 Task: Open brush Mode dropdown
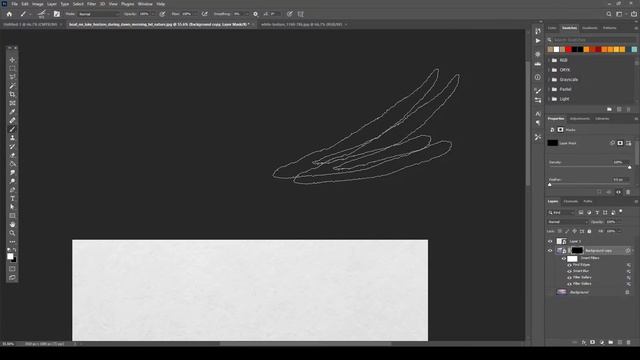point(99,14)
